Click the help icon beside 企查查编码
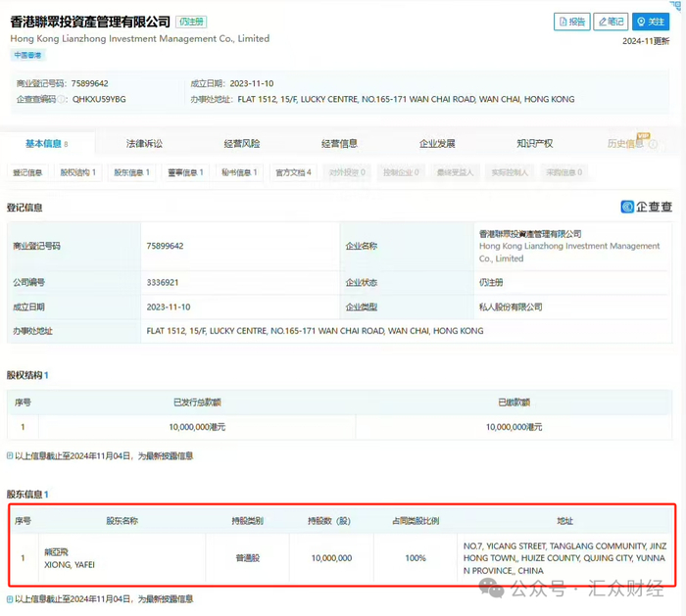Image resolution: width=686 pixels, height=616 pixels. click(x=63, y=99)
